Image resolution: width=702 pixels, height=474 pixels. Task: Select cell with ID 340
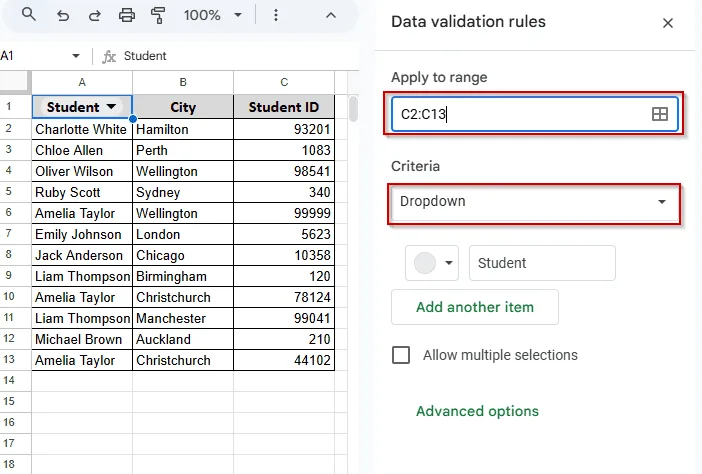pyautogui.click(x=284, y=192)
